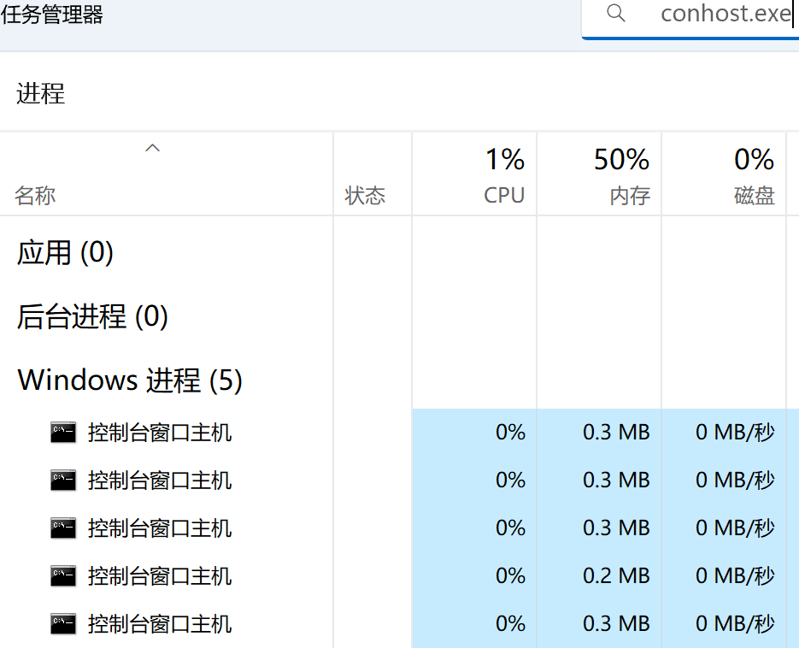799x672 pixels.
Task: Click console icon of topmost 控制台窗口主机 row
Action: 63,433
